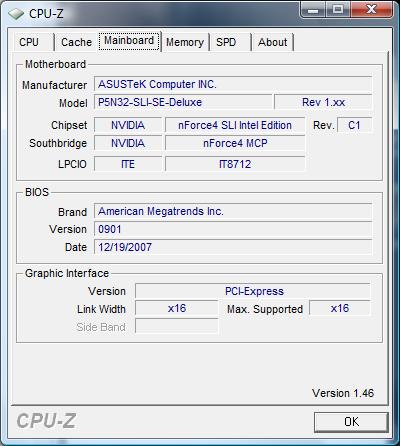400x446 pixels.
Task: Select the nForce4 MCP southbridge value
Action: click(235, 143)
